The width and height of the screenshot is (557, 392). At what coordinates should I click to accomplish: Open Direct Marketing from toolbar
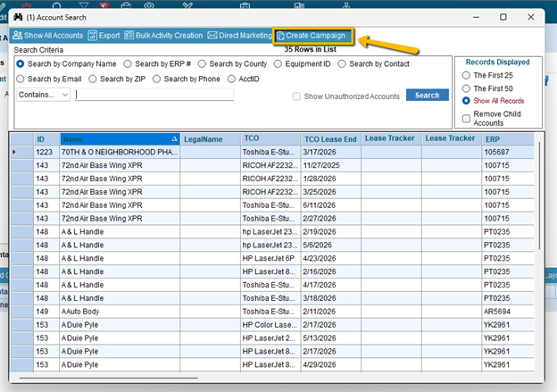point(240,36)
